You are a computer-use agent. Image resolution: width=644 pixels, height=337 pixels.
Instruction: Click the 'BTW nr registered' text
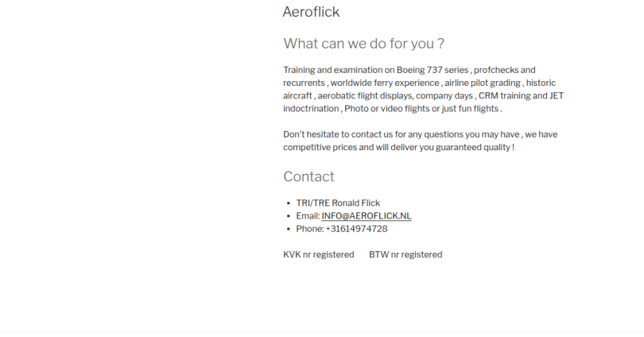(405, 255)
